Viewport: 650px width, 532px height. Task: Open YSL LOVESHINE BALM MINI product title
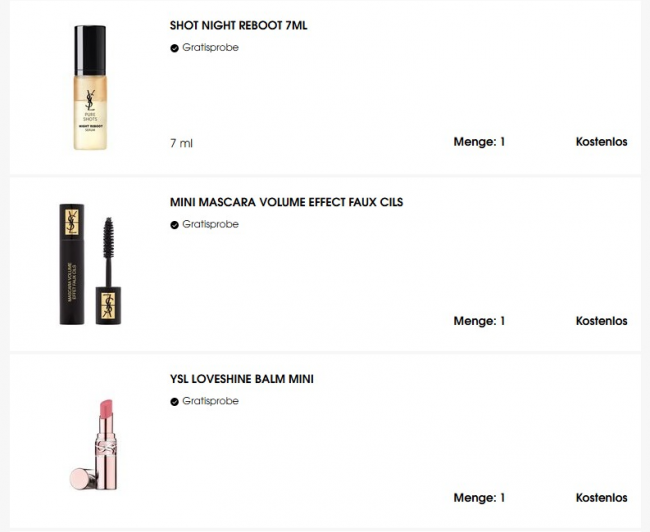[242, 379]
